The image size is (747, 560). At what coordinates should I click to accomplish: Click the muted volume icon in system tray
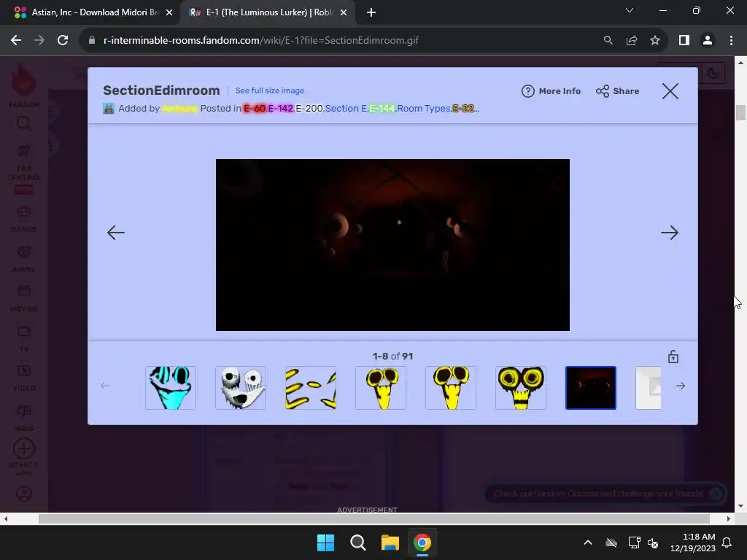pyautogui.click(x=653, y=542)
